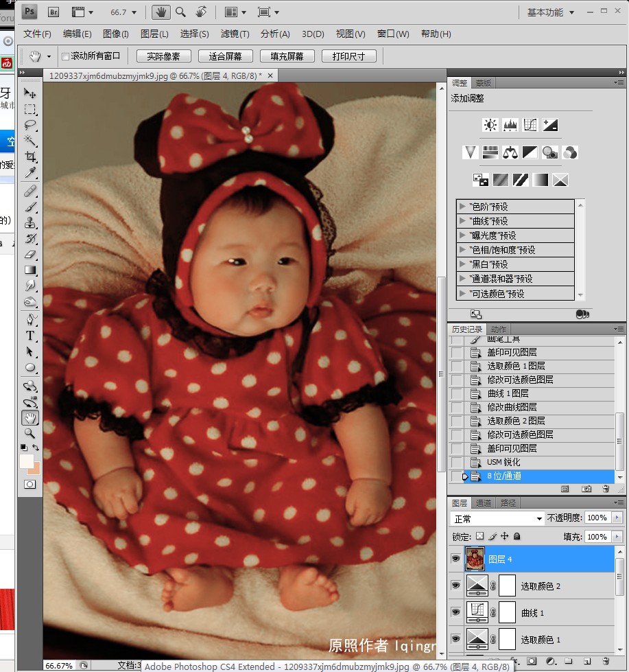Add a Brightness/Contrast adjustment
629x672 pixels.
(490, 125)
